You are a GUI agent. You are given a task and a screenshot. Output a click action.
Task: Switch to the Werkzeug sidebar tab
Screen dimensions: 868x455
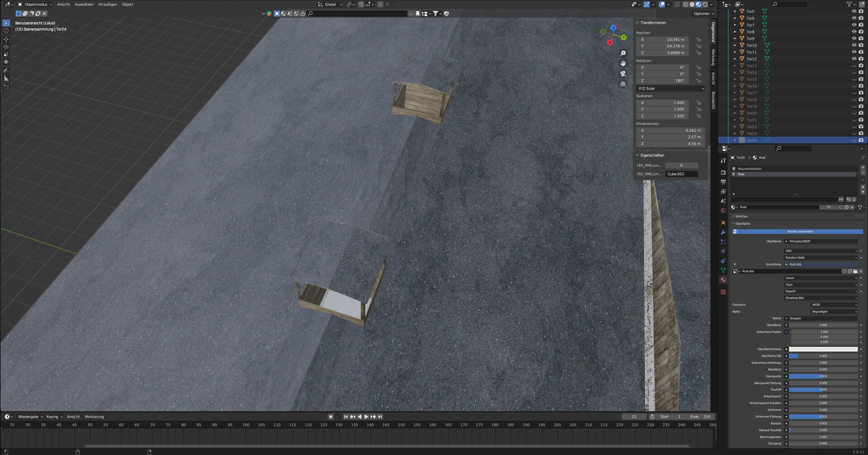click(x=713, y=57)
